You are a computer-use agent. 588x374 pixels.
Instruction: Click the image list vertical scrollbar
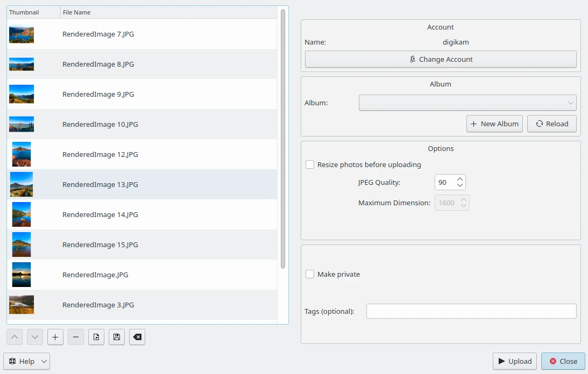click(x=283, y=140)
